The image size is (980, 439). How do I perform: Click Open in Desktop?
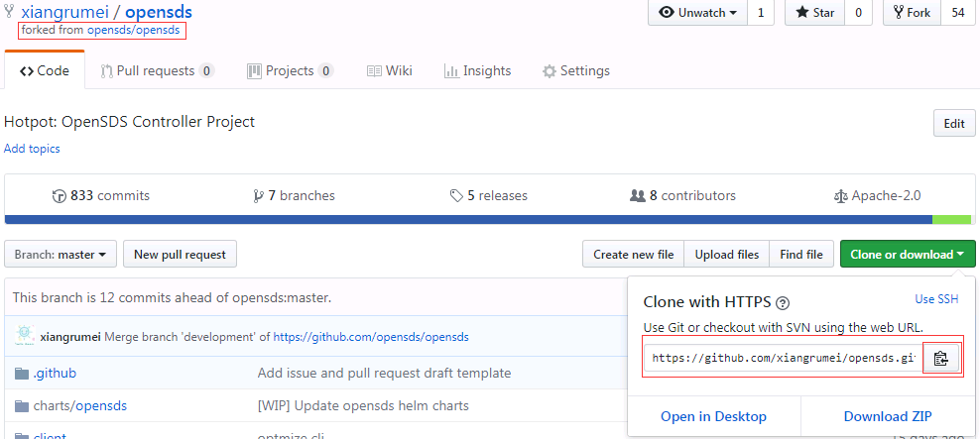click(x=714, y=416)
